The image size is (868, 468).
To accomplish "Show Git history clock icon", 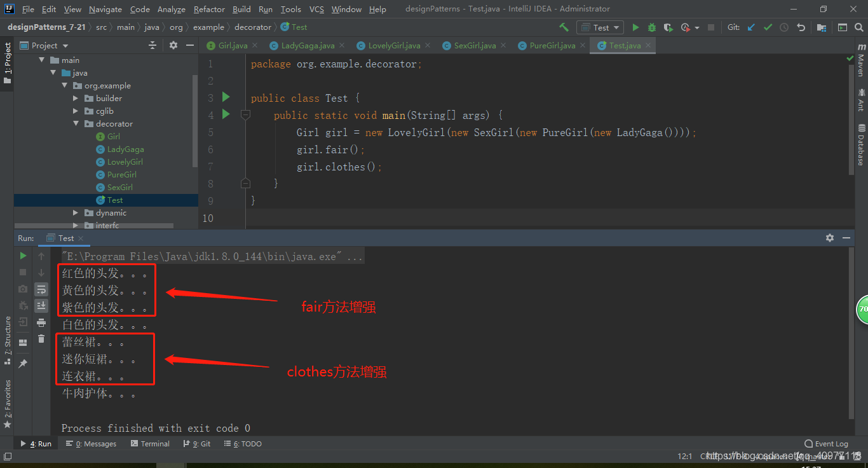I will [x=784, y=27].
